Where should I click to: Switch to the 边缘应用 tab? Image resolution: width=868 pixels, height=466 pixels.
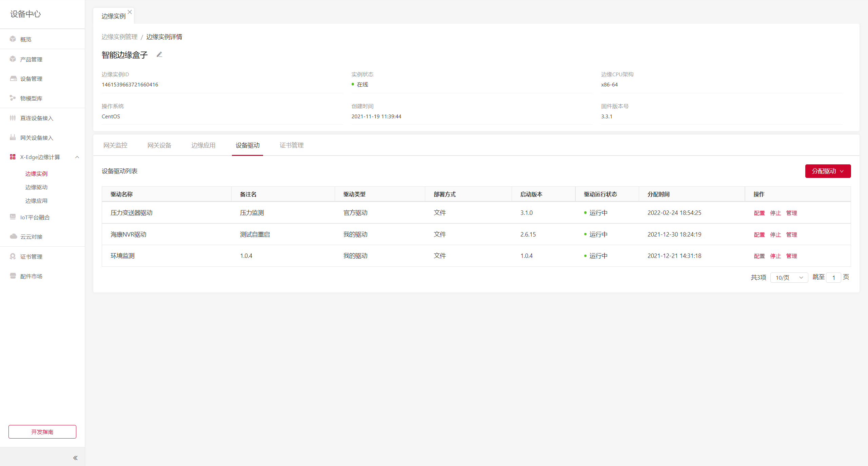tap(203, 145)
